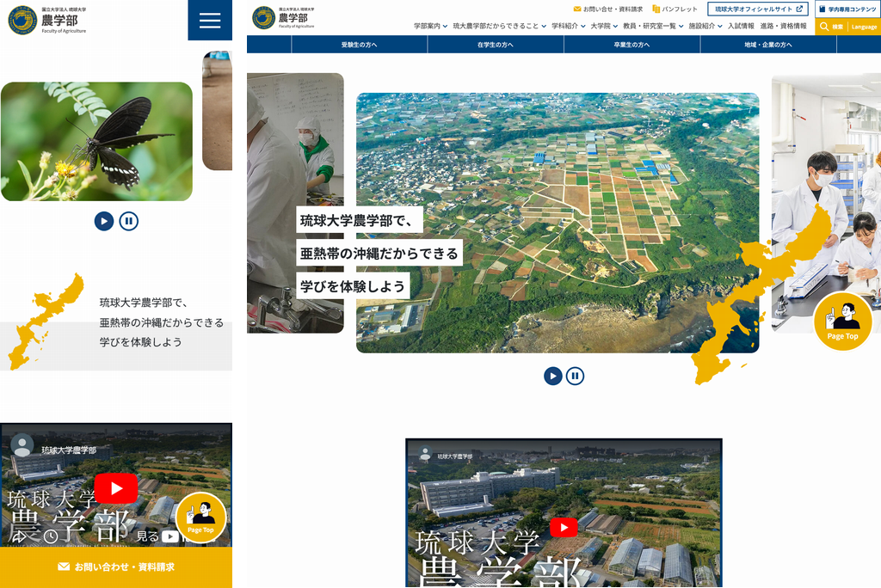The width and height of the screenshot is (881, 588).
Task: Pause the desktop hero slideshow
Action: (x=575, y=376)
